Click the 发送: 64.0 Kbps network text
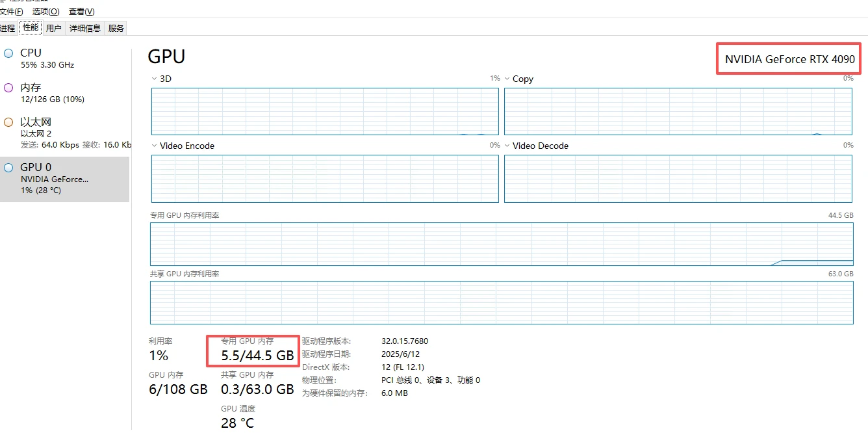The height and width of the screenshot is (433, 868). click(50, 145)
